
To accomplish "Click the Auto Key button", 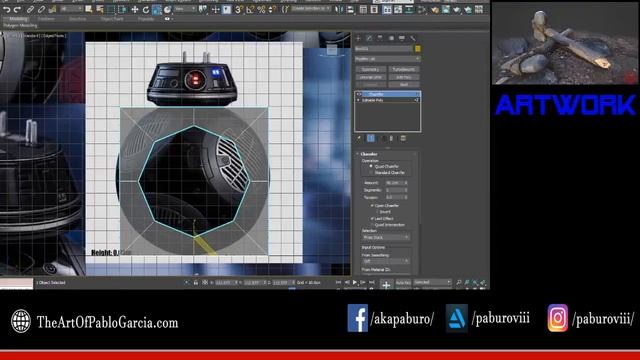I will point(403,282).
